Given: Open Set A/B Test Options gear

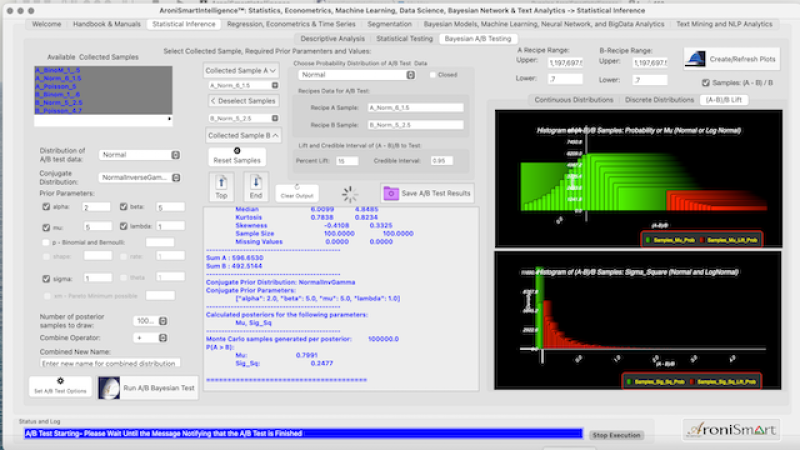Looking at the screenshot, I should click(x=60, y=386).
